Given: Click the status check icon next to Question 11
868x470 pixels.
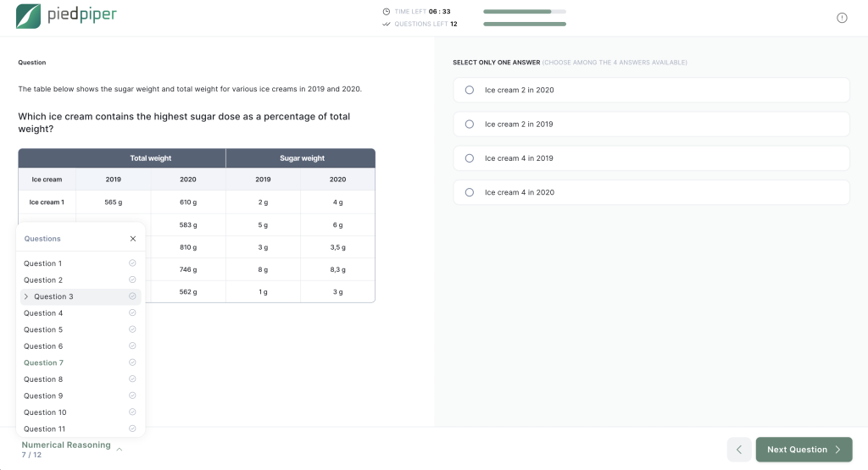Looking at the screenshot, I should tap(132, 429).
